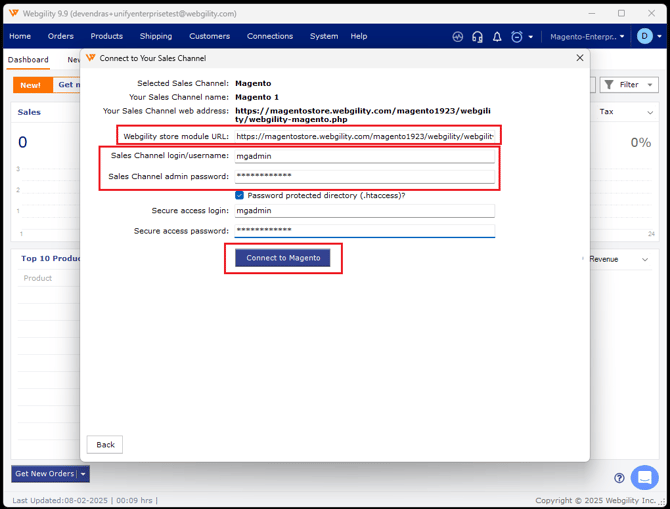Switch to the Dashboard tab

28,60
